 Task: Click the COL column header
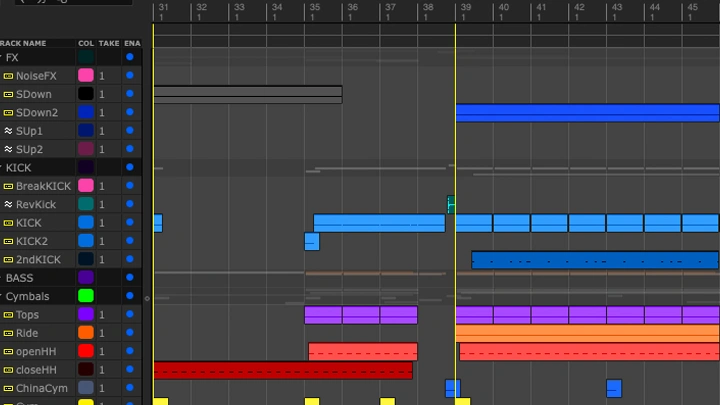(x=86, y=43)
